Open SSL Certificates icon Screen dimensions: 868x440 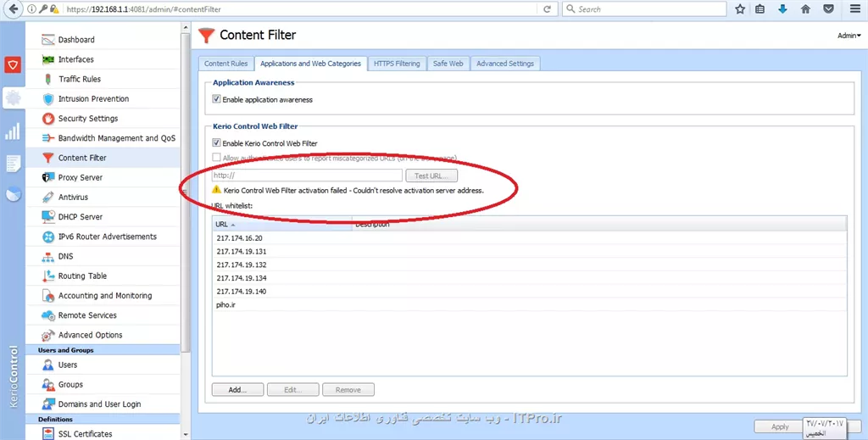[48, 434]
